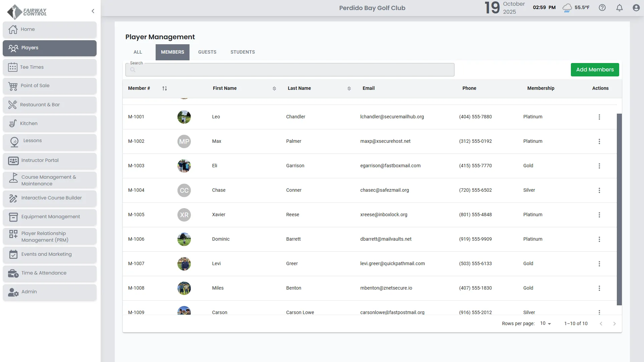Toggle Last Name column sorting
This screenshot has width=644, height=362.
[x=349, y=88]
